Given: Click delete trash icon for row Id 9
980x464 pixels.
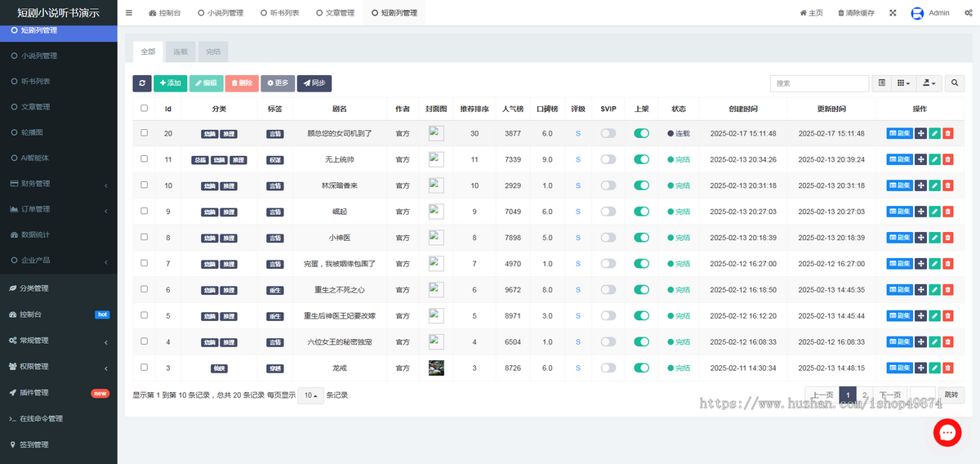Looking at the screenshot, I should tap(947, 212).
